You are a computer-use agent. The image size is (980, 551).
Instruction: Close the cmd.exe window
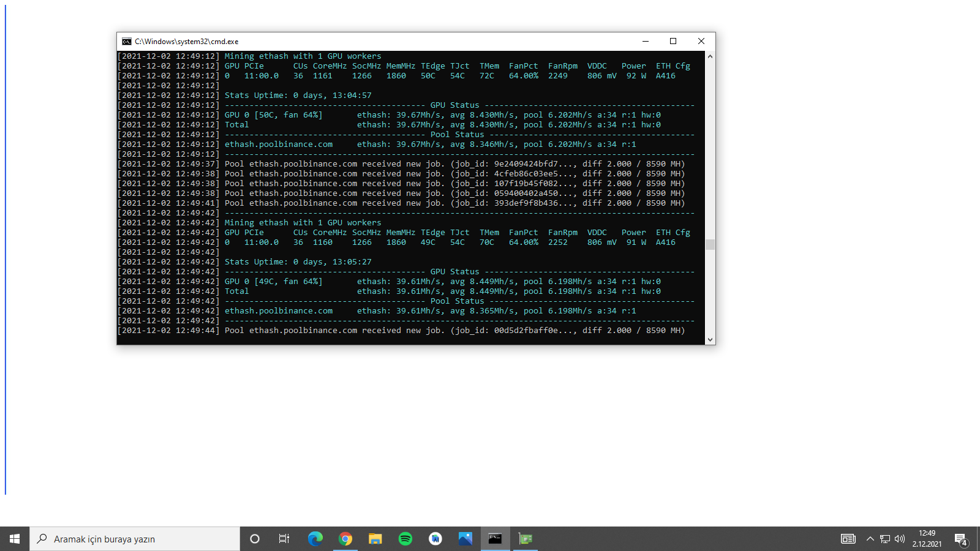[x=701, y=41]
